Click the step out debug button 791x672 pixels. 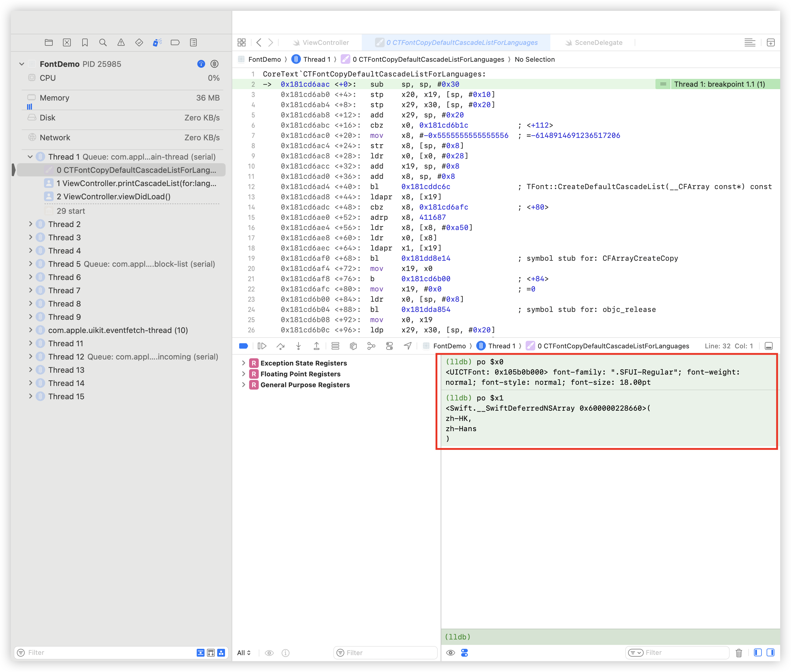[316, 346]
